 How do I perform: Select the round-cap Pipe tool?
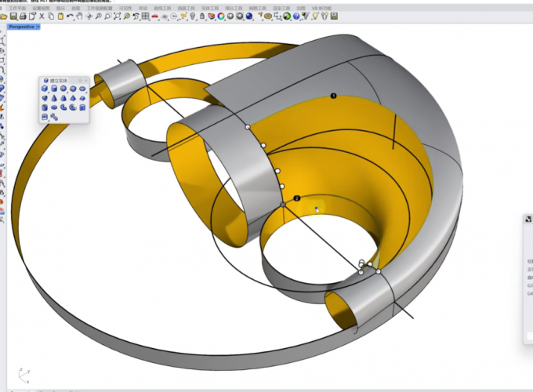73,107
